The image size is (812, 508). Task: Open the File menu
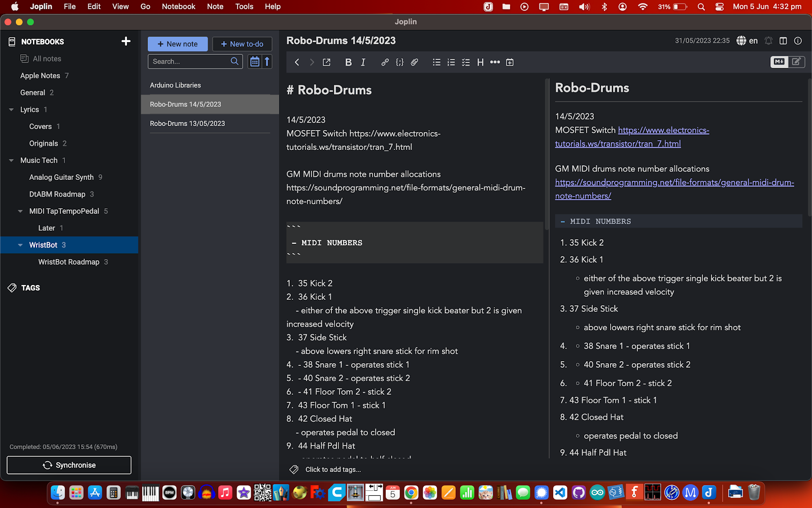pos(70,7)
